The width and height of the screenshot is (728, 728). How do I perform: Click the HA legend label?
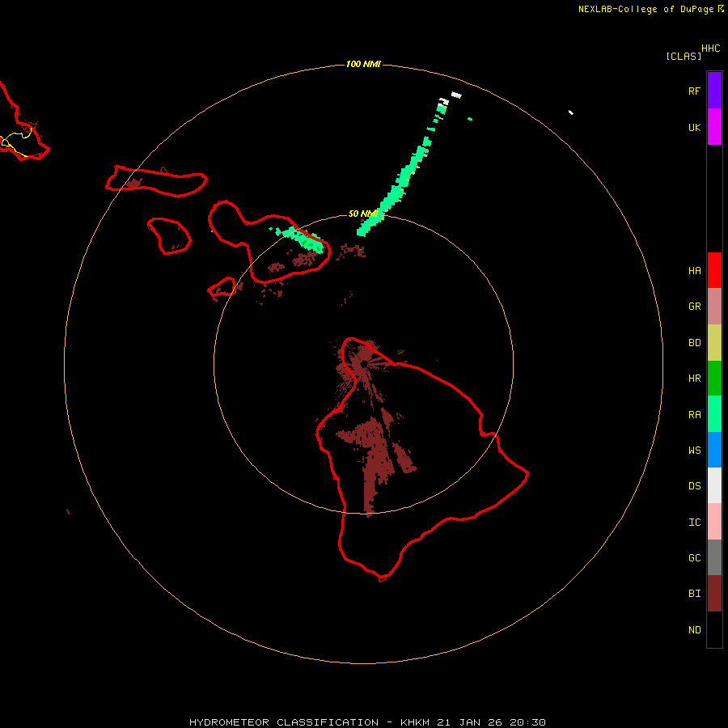click(694, 270)
